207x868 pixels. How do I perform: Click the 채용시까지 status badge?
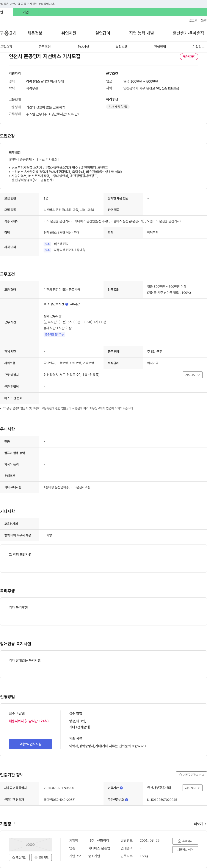189,57
